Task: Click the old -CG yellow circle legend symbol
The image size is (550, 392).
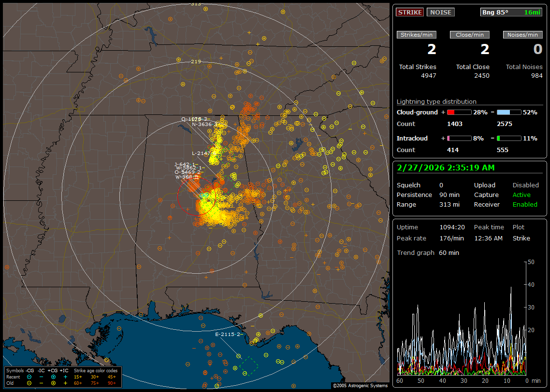Action: pyautogui.click(x=29, y=383)
